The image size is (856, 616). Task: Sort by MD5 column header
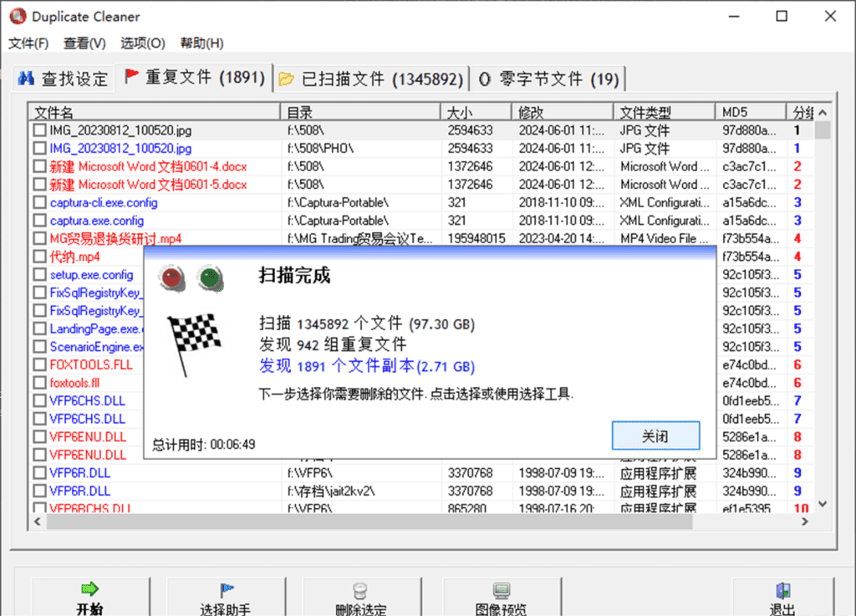pos(751,112)
